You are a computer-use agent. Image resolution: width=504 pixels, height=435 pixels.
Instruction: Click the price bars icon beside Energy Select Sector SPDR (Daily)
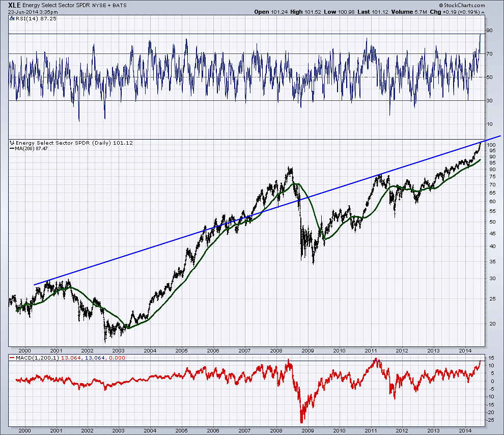(x=12, y=143)
